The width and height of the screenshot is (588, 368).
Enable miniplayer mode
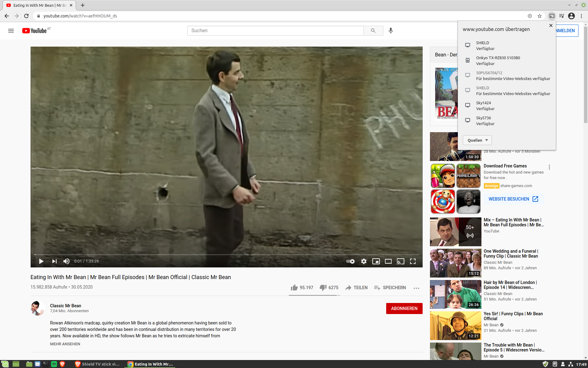(x=376, y=261)
